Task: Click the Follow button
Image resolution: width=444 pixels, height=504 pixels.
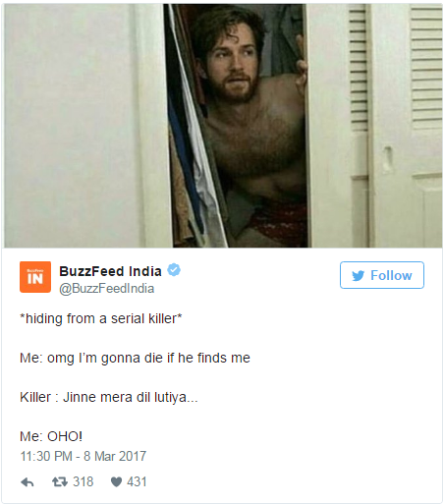Action: 382,275
